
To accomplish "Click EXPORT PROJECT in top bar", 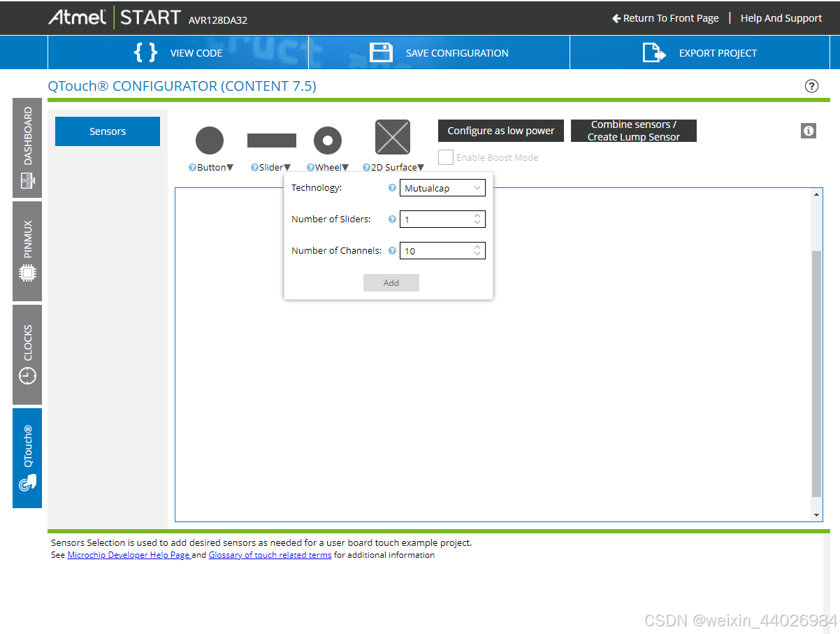I will coord(700,53).
